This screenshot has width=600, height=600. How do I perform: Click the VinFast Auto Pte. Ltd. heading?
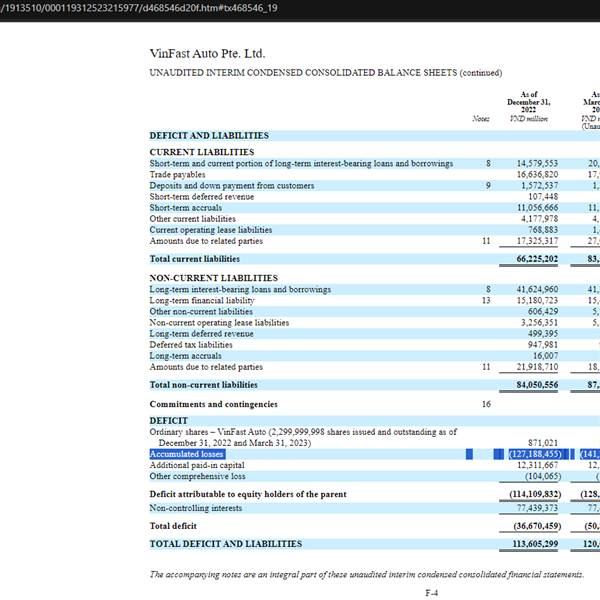(207, 54)
